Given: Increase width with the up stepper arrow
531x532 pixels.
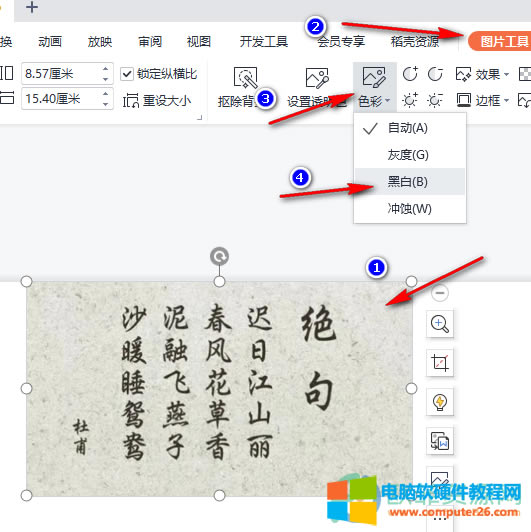Looking at the screenshot, I should click(x=106, y=94).
